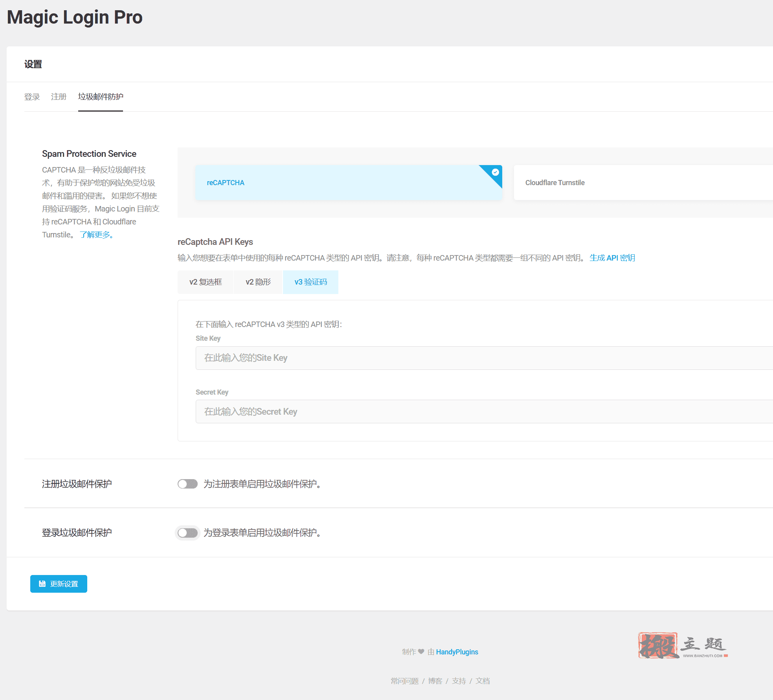Open the 常问问题 footer link

[405, 681]
